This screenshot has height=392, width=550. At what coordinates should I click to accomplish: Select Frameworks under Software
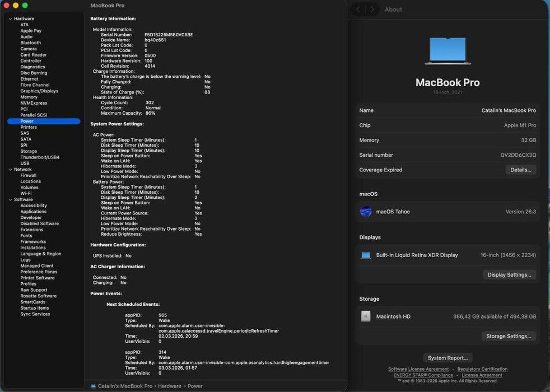click(33, 241)
